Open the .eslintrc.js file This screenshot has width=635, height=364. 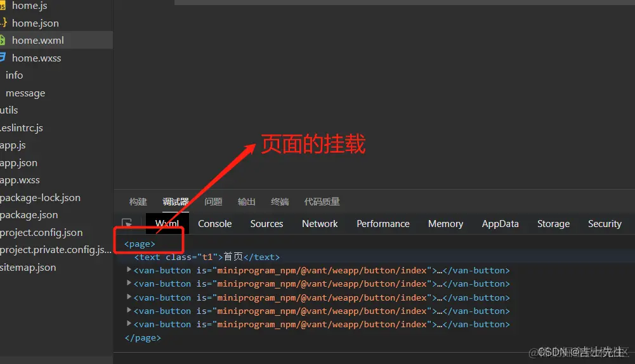tap(22, 128)
